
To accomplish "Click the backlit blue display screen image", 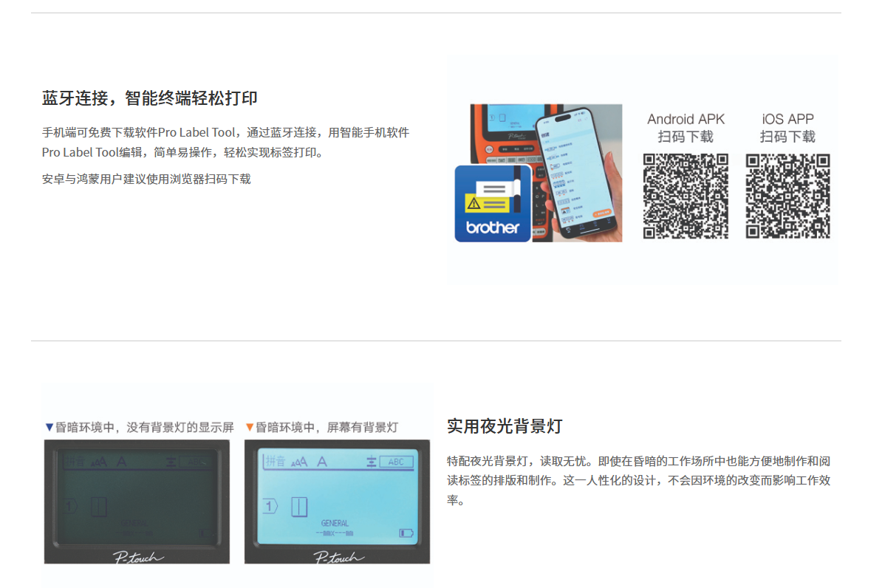I will click(337, 502).
